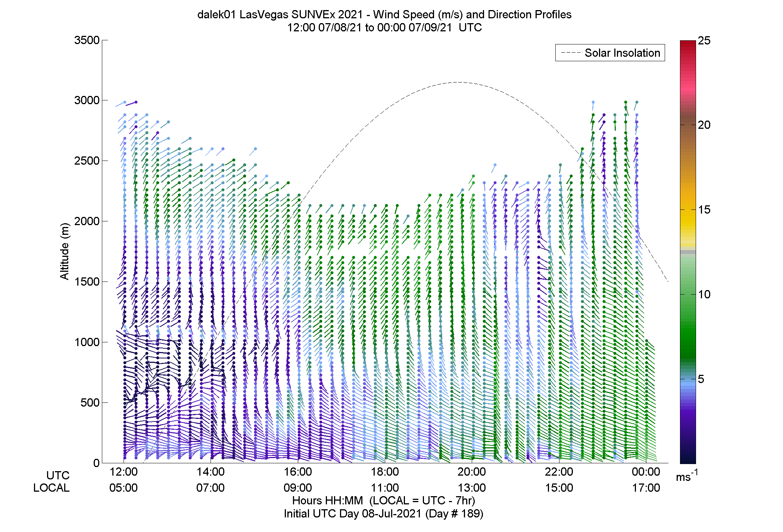783x532 pixels.
Task: Click the 09:00 local time label
Action: coord(298,488)
